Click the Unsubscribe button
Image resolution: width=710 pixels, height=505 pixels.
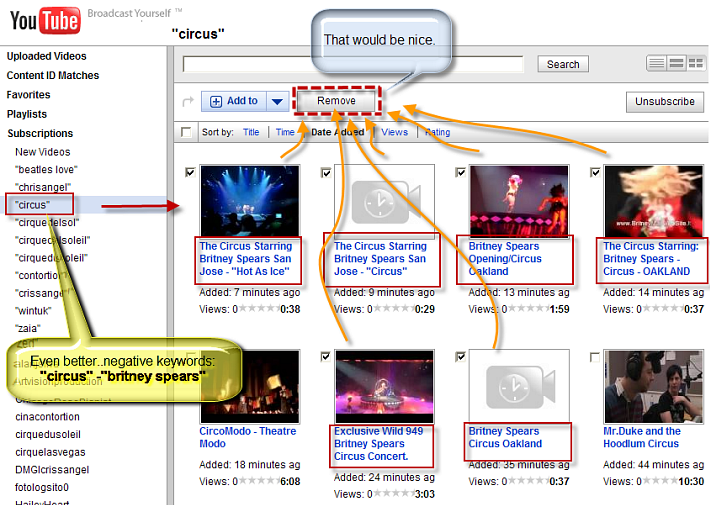[x=664, y=101]
